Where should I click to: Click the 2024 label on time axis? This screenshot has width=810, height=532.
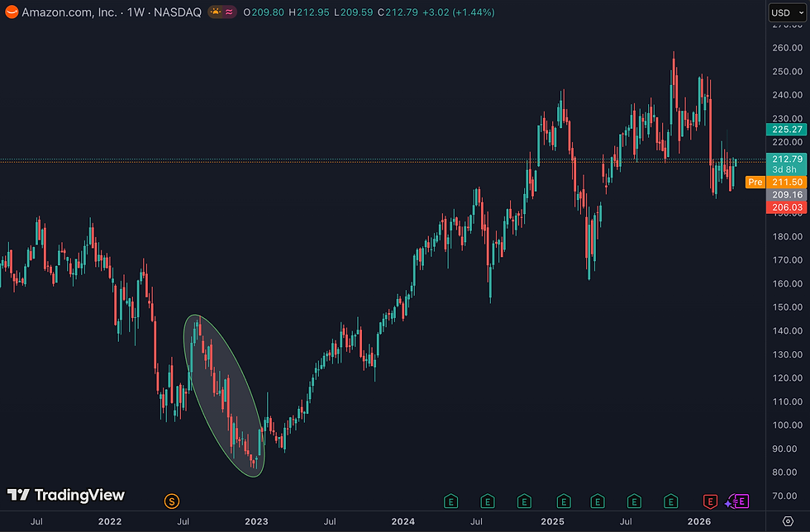tap(403, 521)
